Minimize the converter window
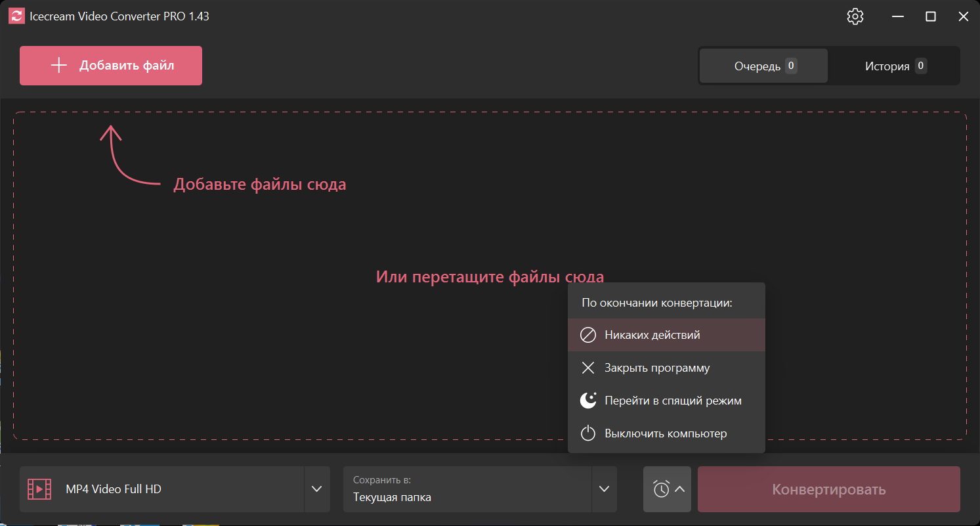980x526 pixels. pos(897,16)
